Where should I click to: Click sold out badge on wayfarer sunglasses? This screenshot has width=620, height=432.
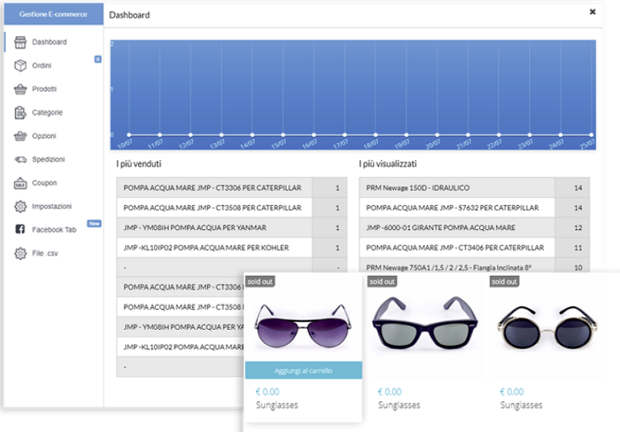coord(382,281)
